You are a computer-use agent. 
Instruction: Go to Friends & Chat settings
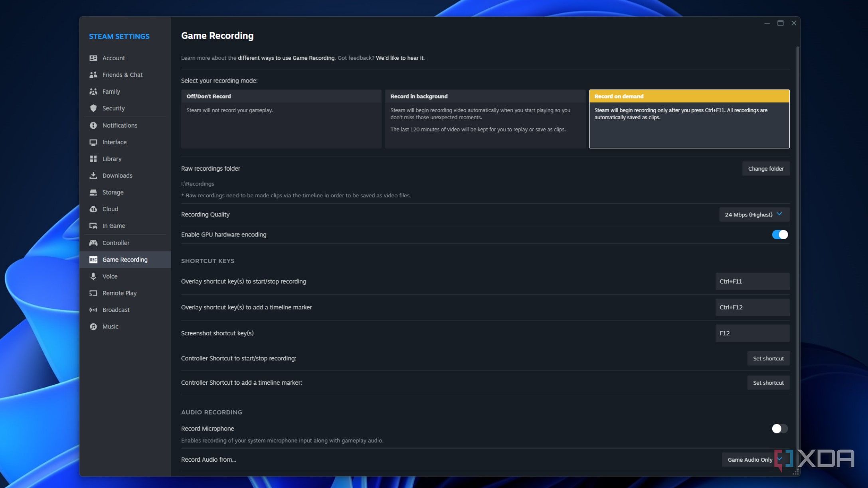tap(125, 75)
